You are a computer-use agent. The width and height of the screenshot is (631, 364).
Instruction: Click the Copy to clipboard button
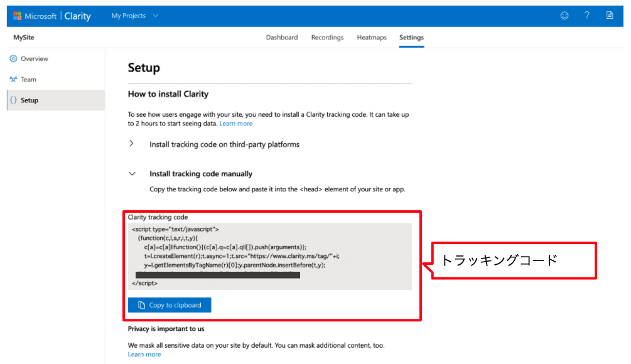coord(170,305)
